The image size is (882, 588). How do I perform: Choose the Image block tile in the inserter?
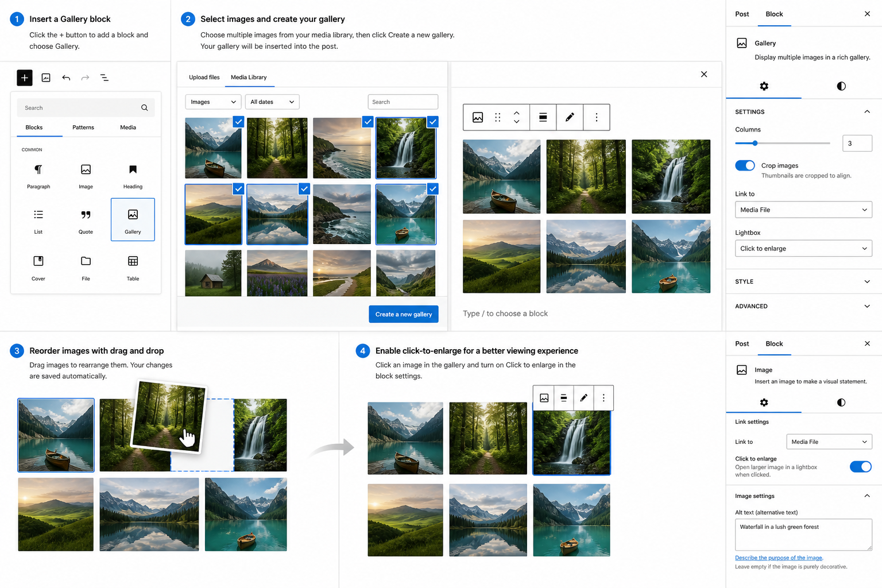click(86, 175)
